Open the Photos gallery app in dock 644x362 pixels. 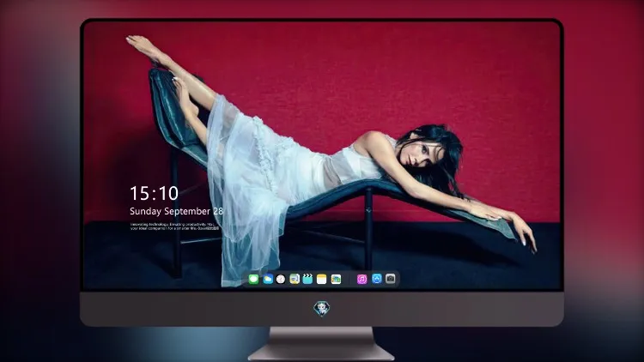pos(336,279)
